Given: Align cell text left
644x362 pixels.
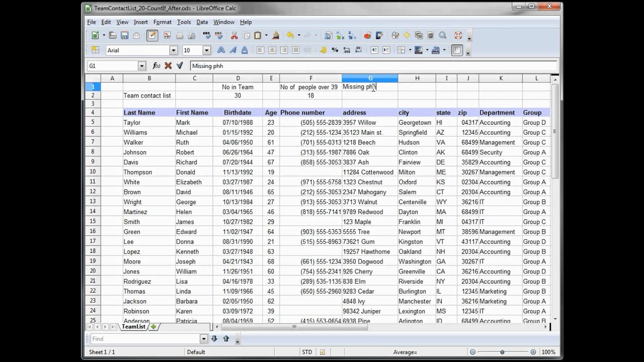Looking at the screenshot, I should tap(261, 50).
